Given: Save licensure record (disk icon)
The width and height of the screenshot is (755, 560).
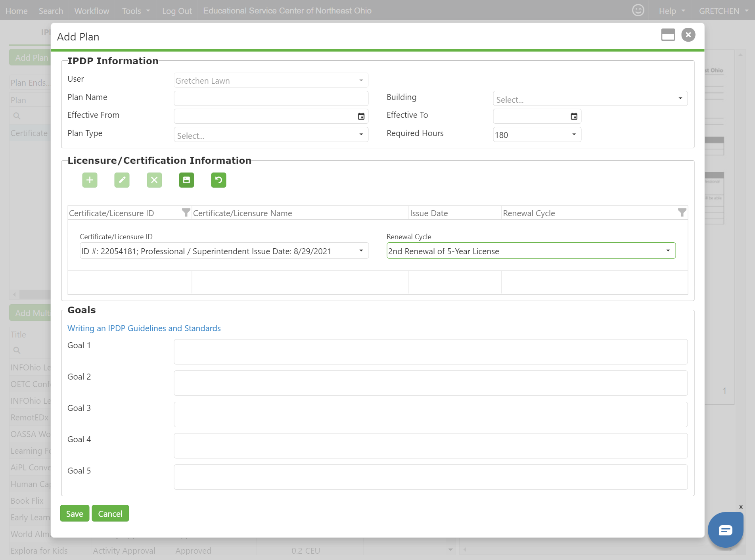Looking at the screenshot, I should click(186, 180).
